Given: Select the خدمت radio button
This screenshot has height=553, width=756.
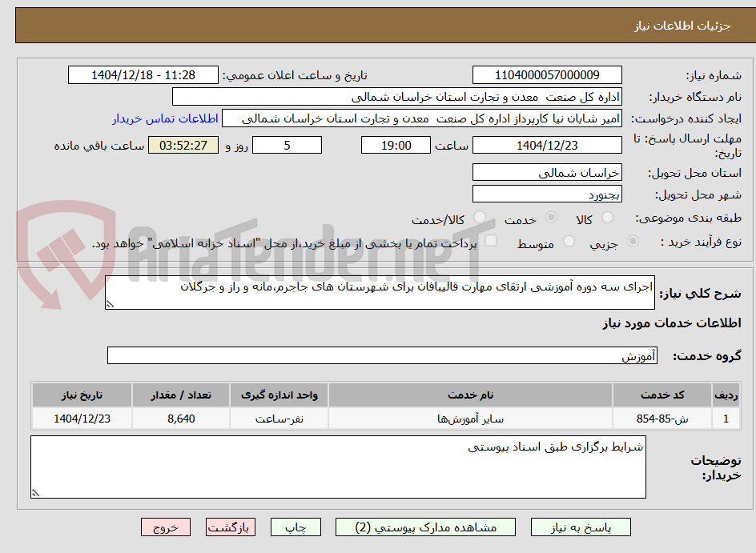Looking at the screenshot, I should coord(551,217).
